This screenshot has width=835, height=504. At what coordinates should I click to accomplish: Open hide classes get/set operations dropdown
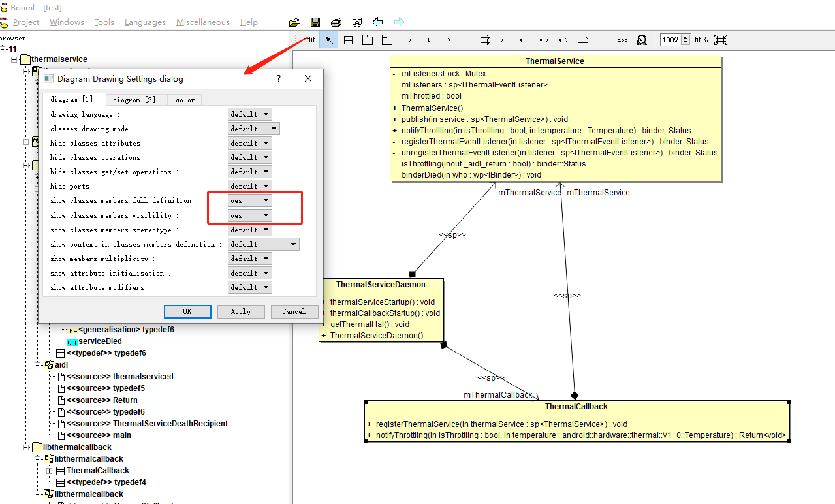pos(249,172)
